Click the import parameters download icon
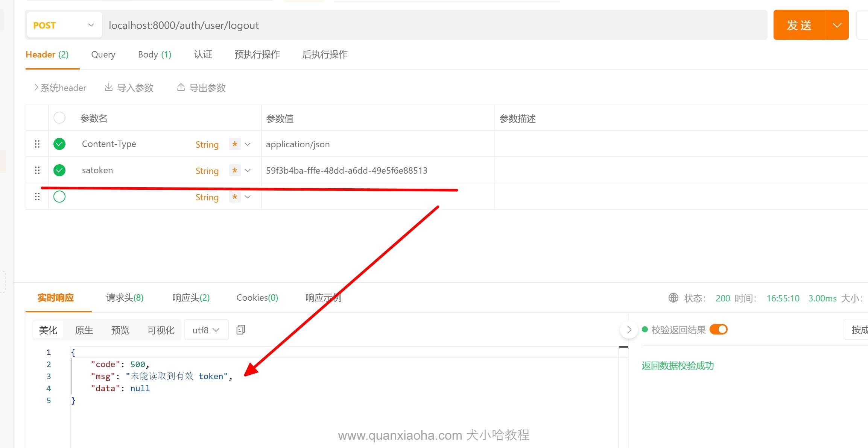 [109, 87]
